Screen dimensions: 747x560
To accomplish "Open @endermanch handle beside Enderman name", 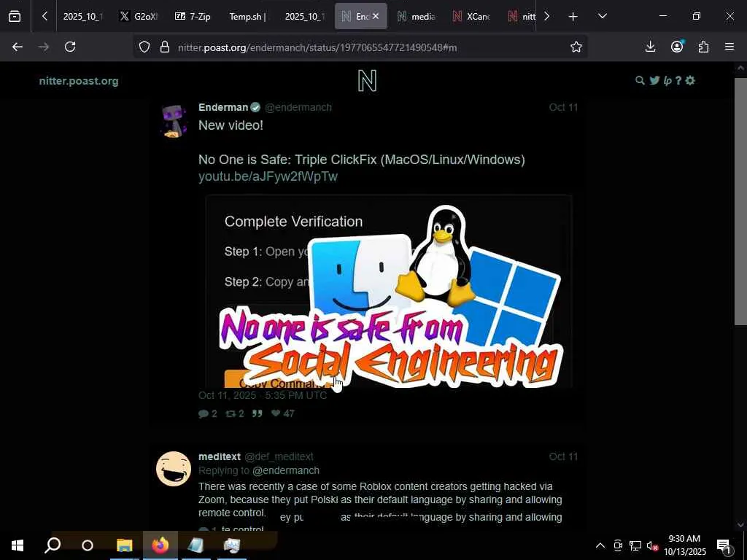I will pos(298,107).
